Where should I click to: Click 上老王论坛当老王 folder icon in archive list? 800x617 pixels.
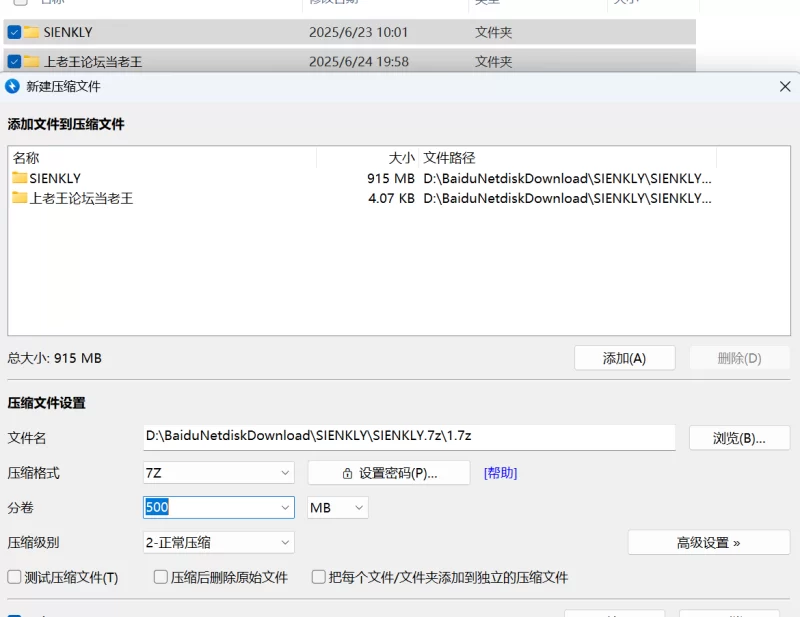click(x=20, y=198)
